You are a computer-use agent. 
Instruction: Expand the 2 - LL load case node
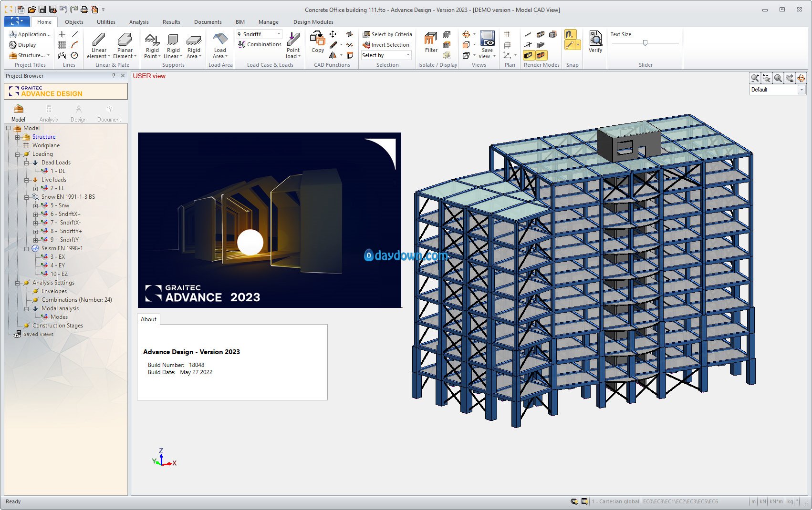[x=36, y=188]
